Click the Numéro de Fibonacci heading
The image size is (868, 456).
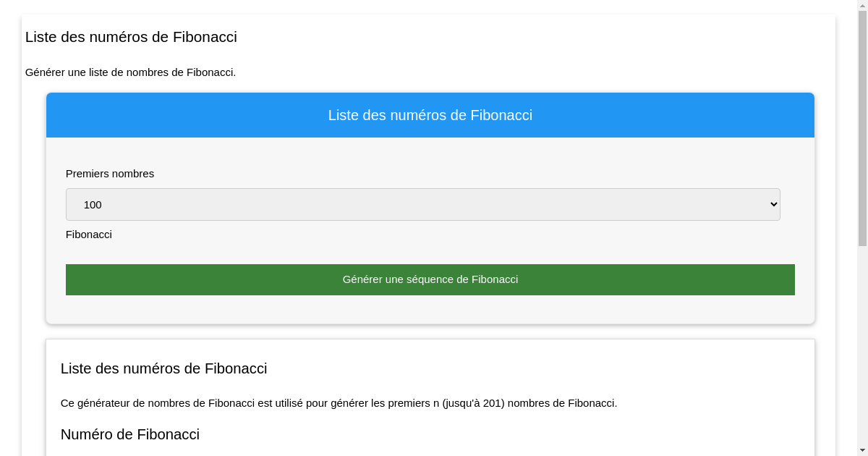click(130, 434)
